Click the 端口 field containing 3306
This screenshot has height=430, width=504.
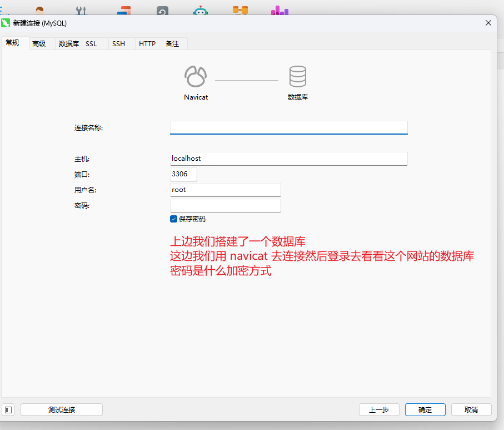click(183, 174)
